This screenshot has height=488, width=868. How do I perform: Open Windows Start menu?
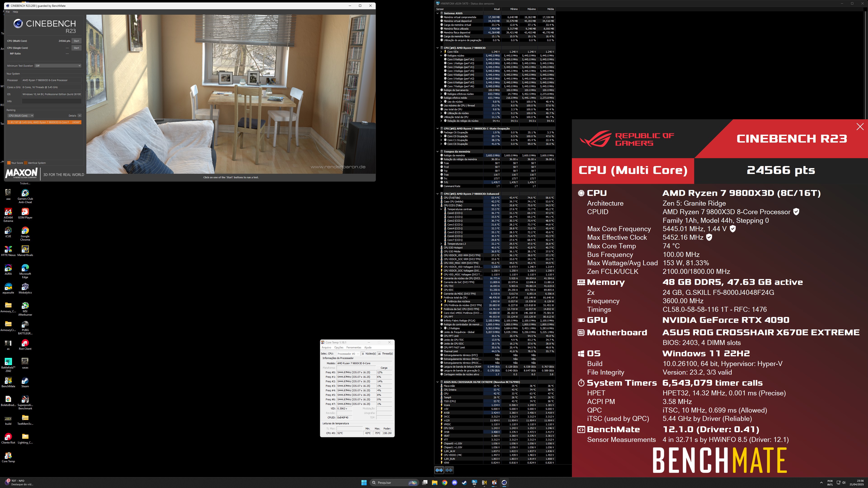[x=364, y=483]
